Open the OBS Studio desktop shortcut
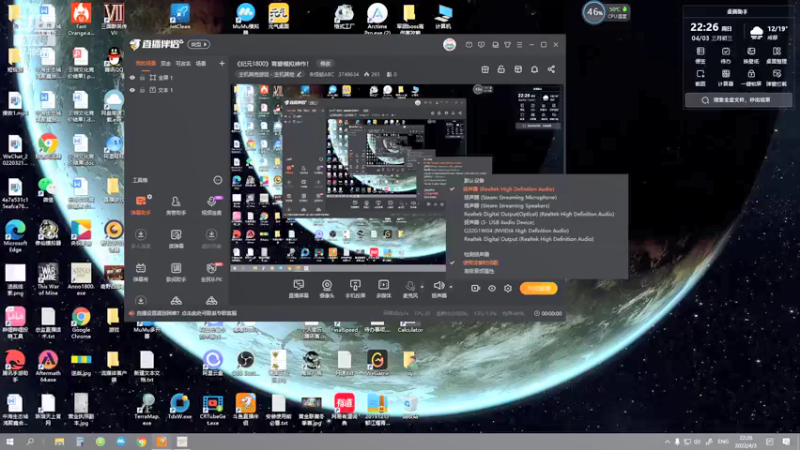 (245, 363)
